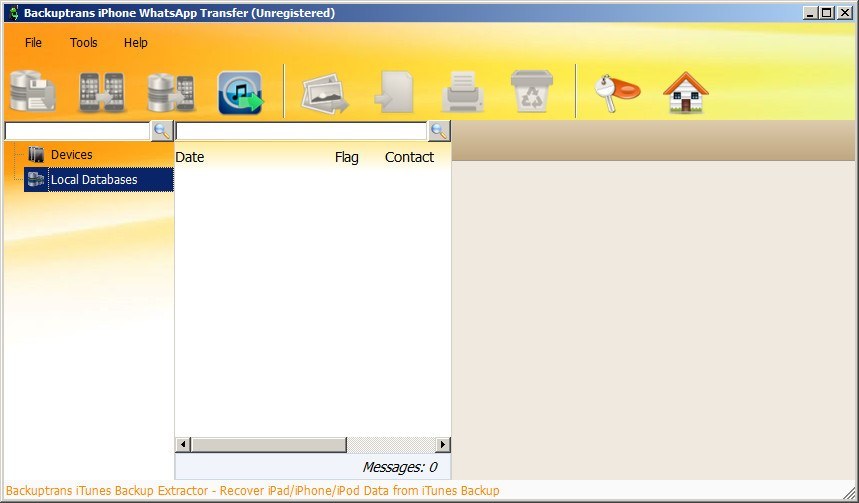Close the Backuptrans window
The width and height of the screenshot is (859, 503).
coord(844,13)
